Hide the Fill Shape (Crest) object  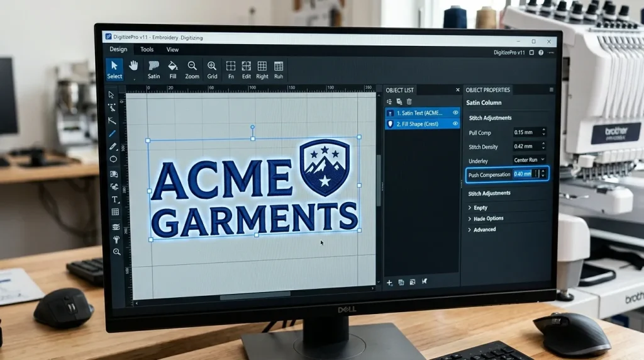tap(455, 123)
